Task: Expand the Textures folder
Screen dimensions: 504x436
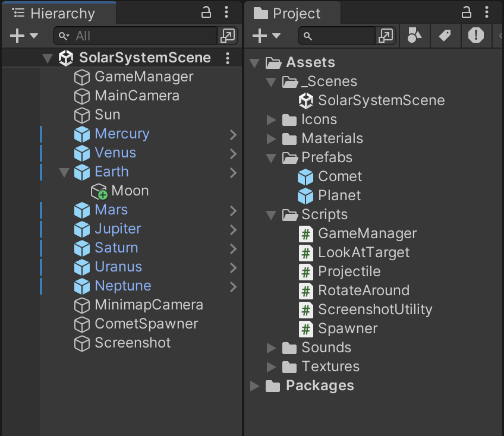Action: (x=272, y=367)
